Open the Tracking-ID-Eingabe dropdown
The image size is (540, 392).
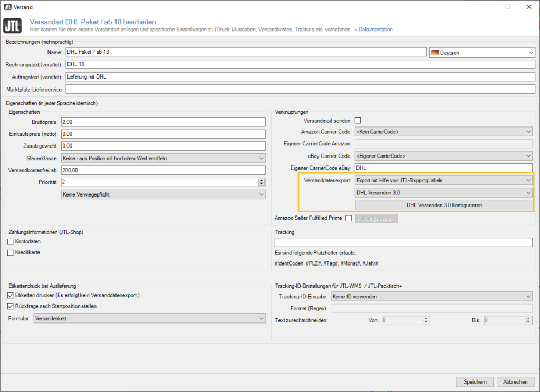click(x=431, y=297)
